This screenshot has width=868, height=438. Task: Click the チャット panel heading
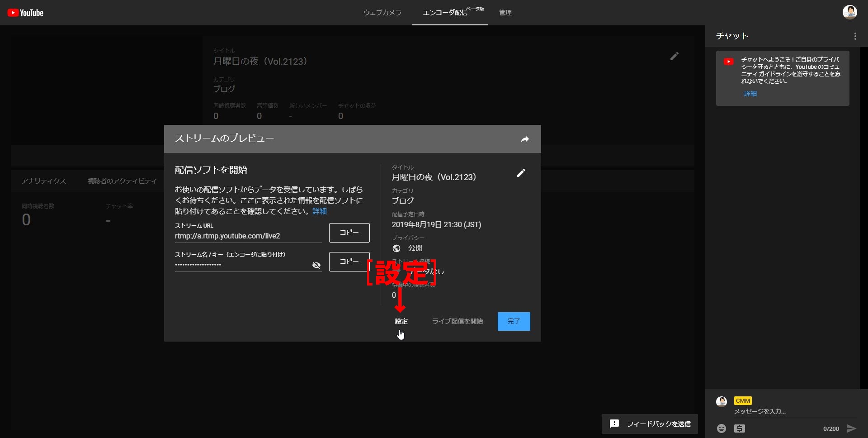click(x=732, y=36)
